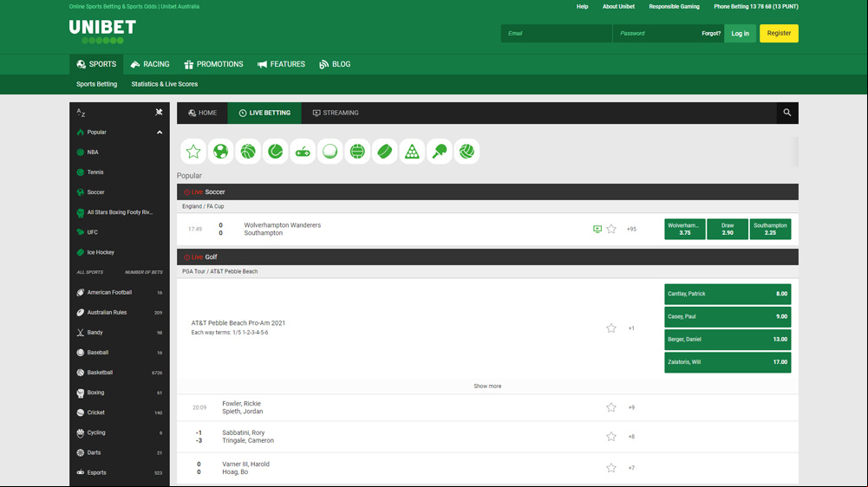Filter live betting by tennis ball icon

tap(275, 151)
